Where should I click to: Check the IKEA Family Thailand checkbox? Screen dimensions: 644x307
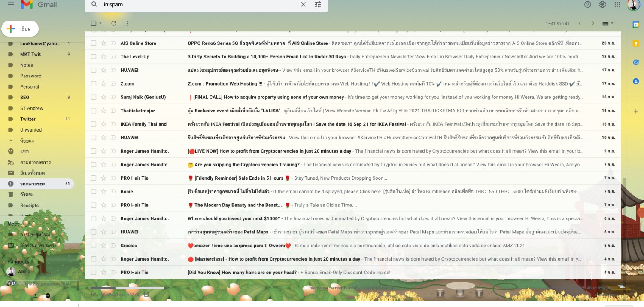(x=94, y=124)
